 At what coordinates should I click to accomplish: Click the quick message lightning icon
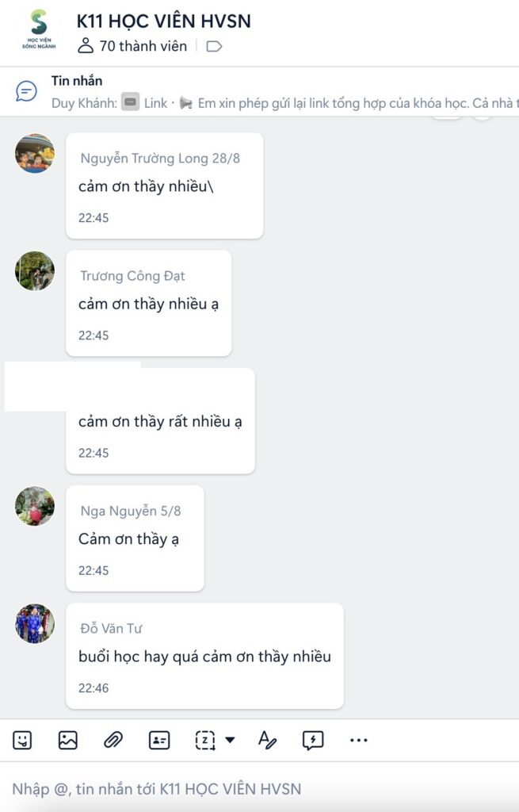click(313, 740)
